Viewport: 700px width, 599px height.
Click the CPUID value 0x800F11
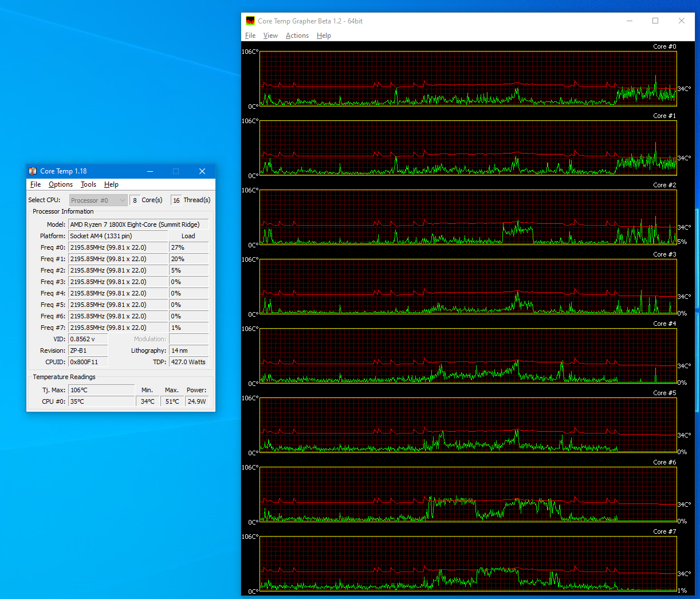pyautogui.click(x=88, y=362)
